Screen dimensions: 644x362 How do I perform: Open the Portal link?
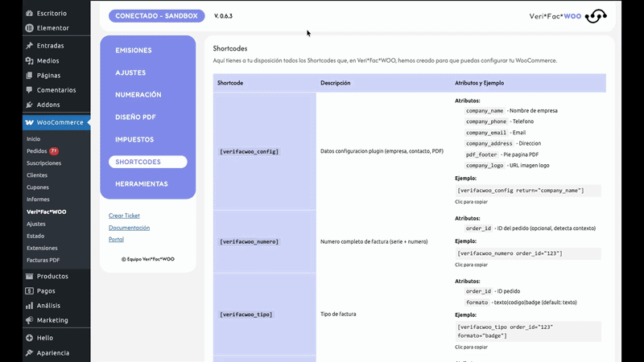coord(116,239)
